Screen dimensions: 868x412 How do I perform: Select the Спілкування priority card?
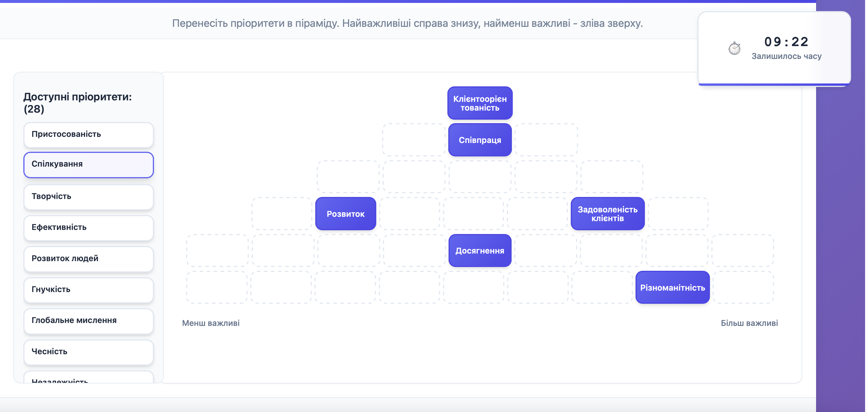(x=88, y=165)
